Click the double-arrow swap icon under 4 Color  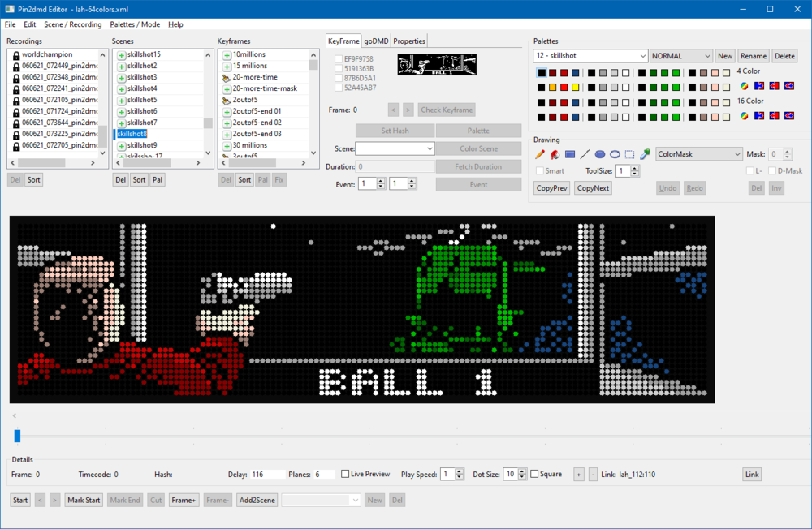coord(789,86)
